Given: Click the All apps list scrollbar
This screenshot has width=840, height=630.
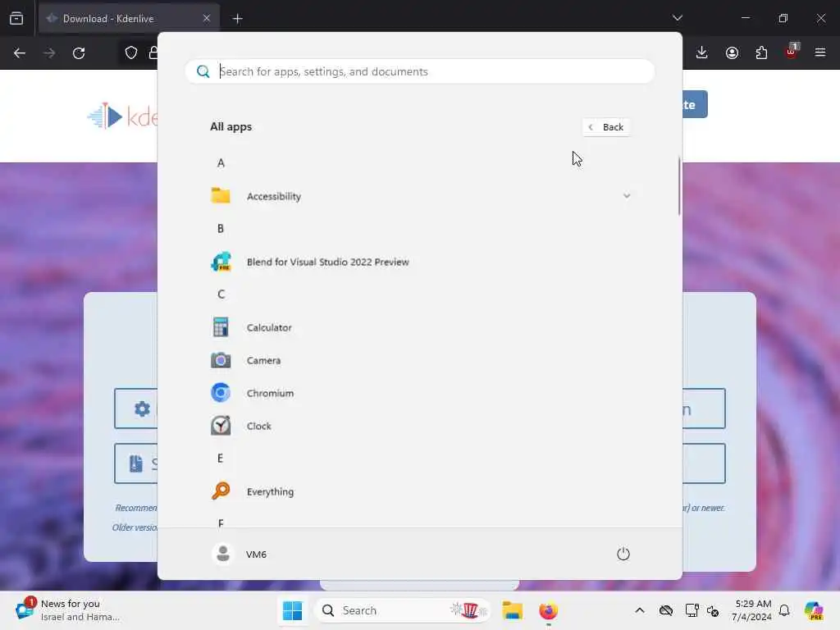Looking at the screenshot, I should (x=679, y=186).
